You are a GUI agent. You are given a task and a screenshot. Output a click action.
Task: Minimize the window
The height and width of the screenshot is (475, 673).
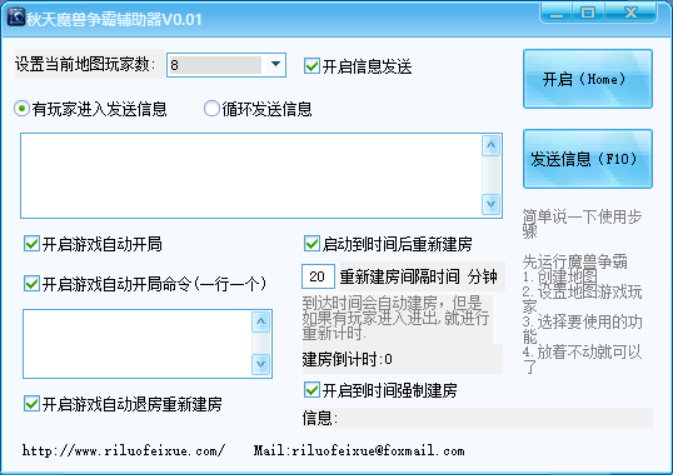[557, 14]
